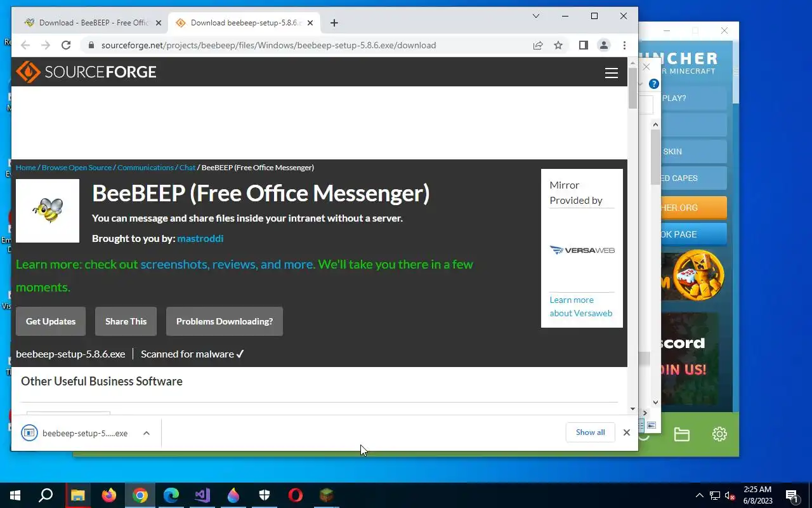Open the mastroddi author link
Screen dimensions: 812x508
point(200,239)
